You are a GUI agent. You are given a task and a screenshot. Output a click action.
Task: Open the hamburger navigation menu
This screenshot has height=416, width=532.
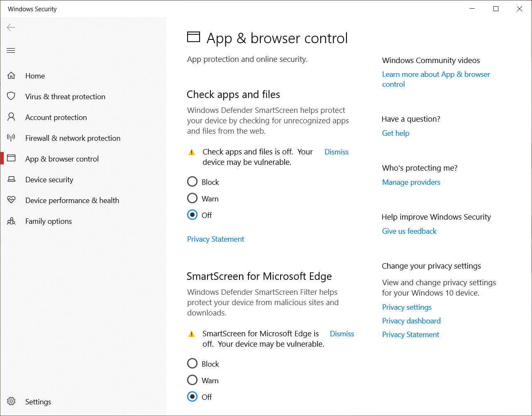click(x=11, y=51)
